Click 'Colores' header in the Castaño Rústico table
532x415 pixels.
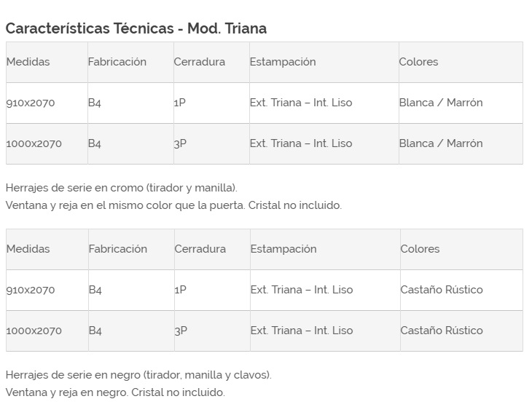(420, 249)
